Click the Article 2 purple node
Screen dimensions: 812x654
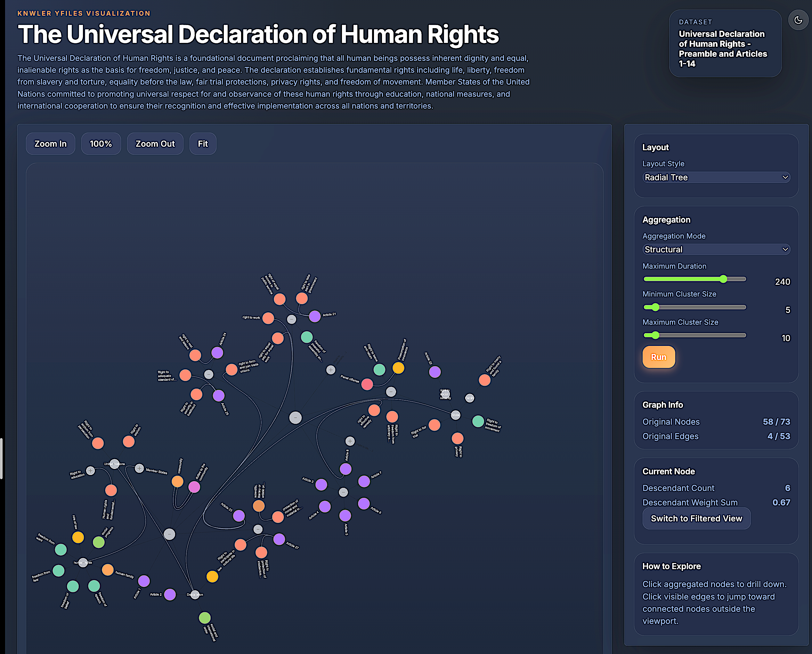(170, 594)
